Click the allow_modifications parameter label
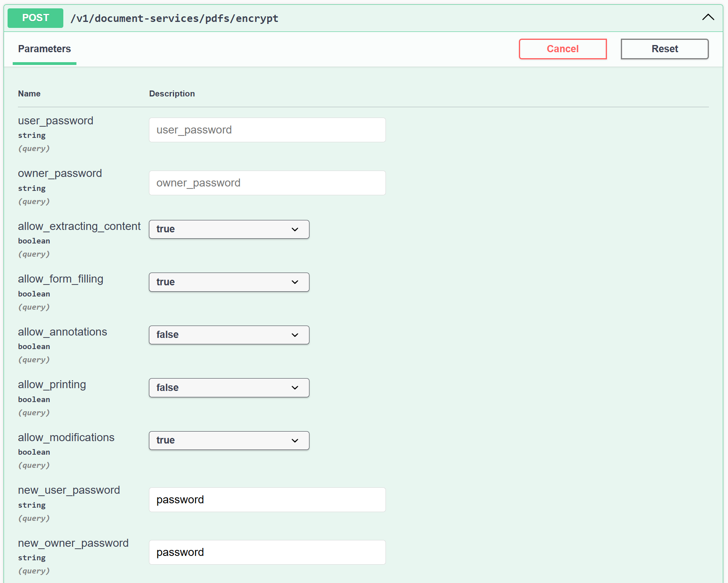This screenshot has height=583, width=728. click(66, 438)
